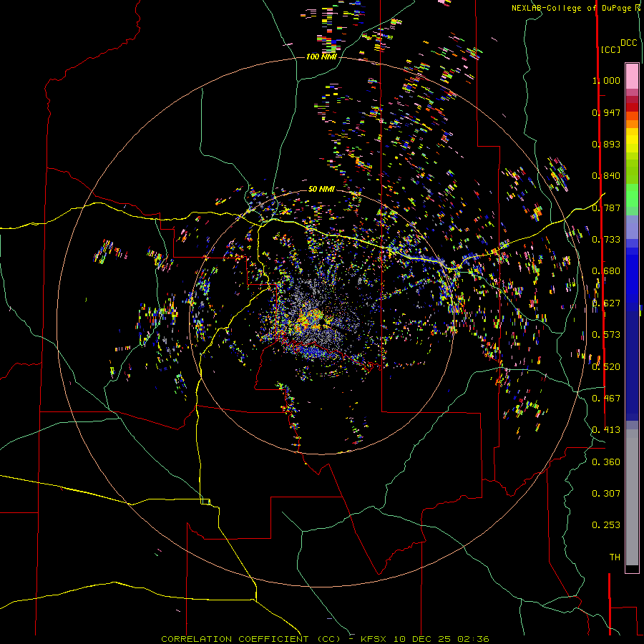Screen dimensions: 644x644
Task: Click the 0.680 scale value
Action: pos(606,271)
